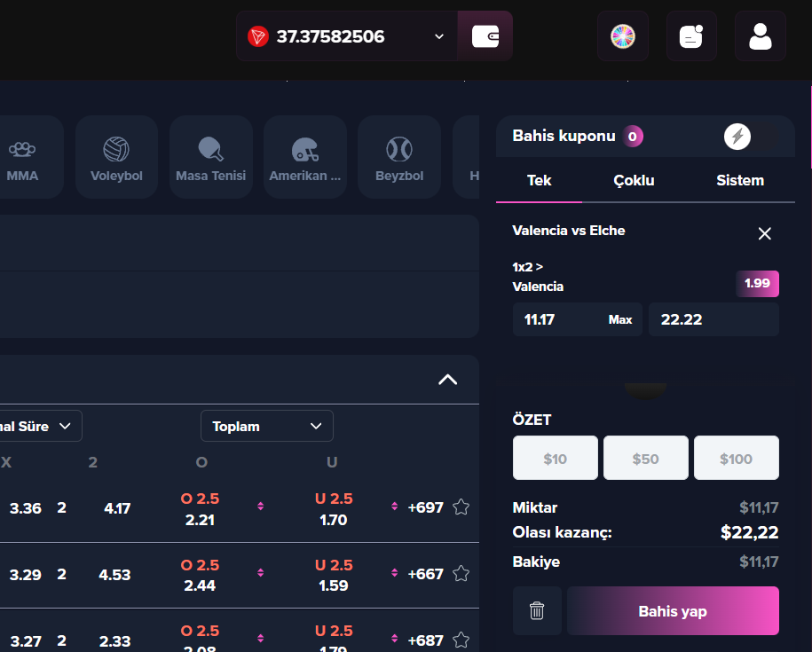Choose the $100 quick stake
Image resolution: width=812 pixels, height=652 pixels.
pos(737,458)
